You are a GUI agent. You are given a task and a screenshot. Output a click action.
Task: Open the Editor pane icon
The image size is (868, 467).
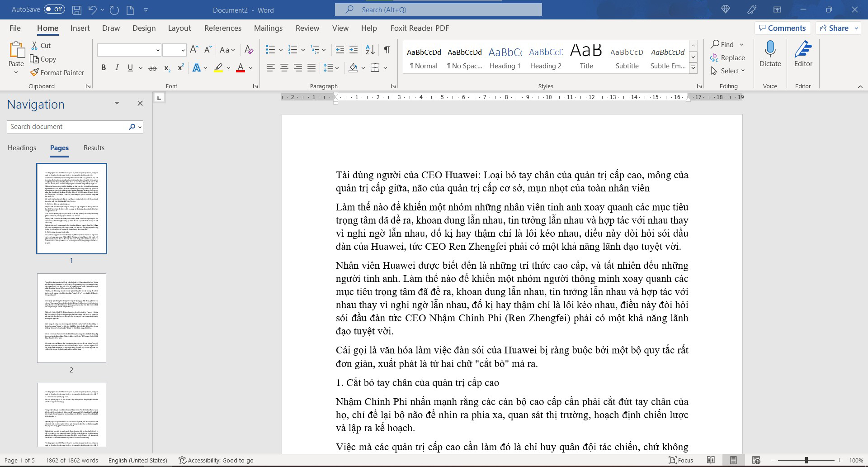[803, 49]
